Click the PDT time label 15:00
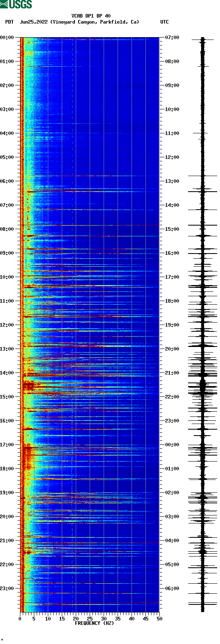Screen dimensions: 220x644 7,397
